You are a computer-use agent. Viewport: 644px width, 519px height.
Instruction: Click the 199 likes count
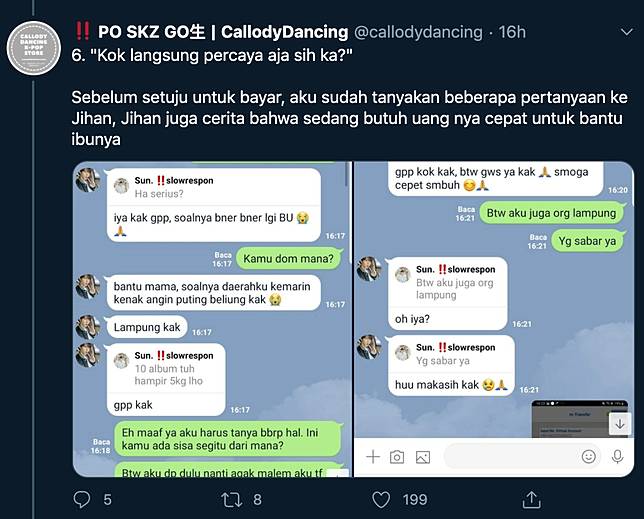(415, 500)
